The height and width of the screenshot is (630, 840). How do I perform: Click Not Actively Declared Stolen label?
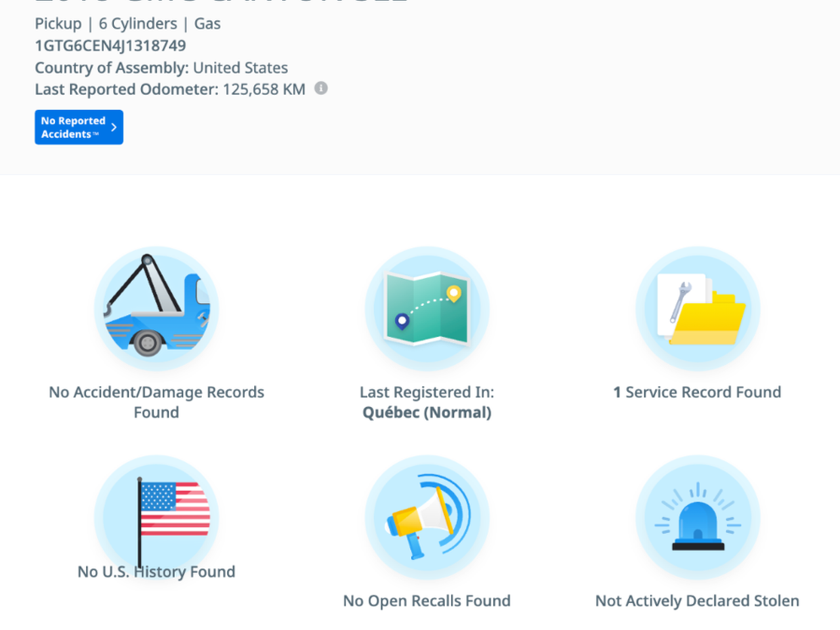697,600
